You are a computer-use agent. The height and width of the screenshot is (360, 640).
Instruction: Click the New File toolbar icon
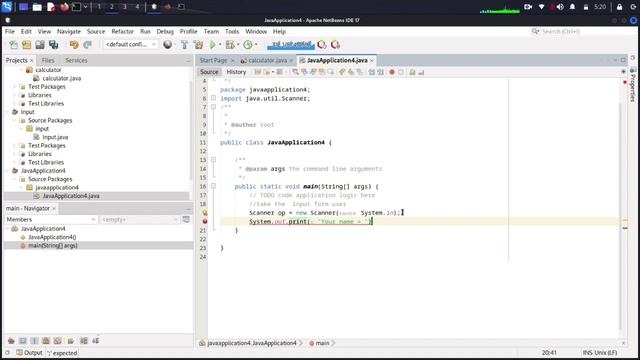(13, 44)
